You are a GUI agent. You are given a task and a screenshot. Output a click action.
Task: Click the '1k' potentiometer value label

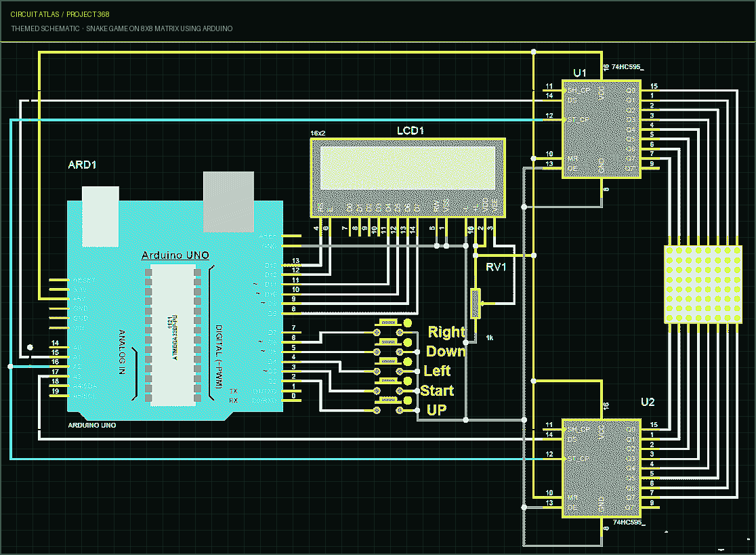coord(489,338)
